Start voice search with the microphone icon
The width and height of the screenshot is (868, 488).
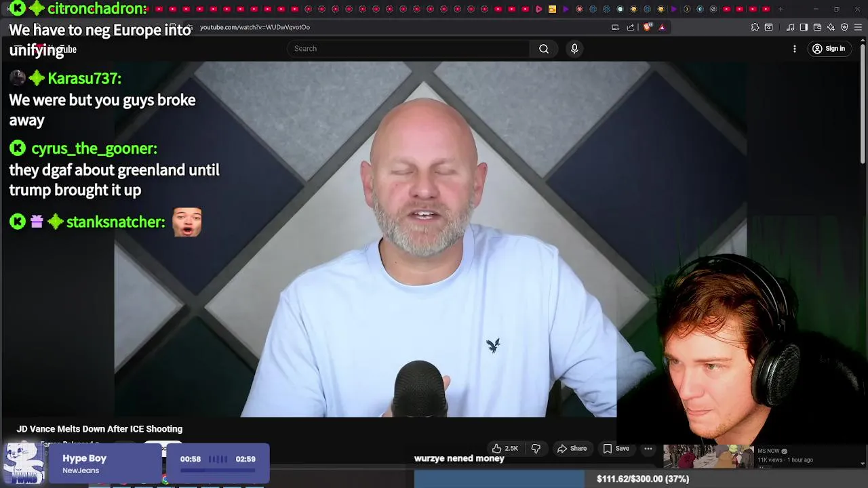pyautogui.click(x=574, y=49)
